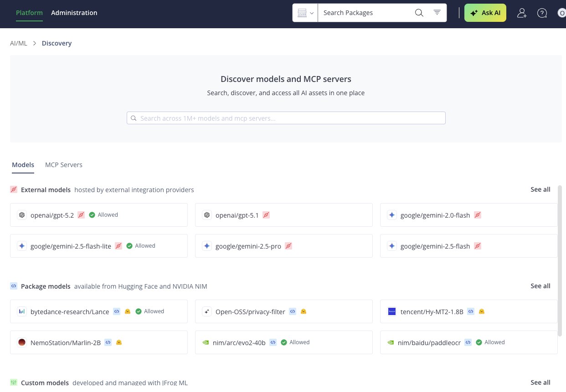
Task: Open the advanced search filter icon
Action: click(x=437, y=13)
